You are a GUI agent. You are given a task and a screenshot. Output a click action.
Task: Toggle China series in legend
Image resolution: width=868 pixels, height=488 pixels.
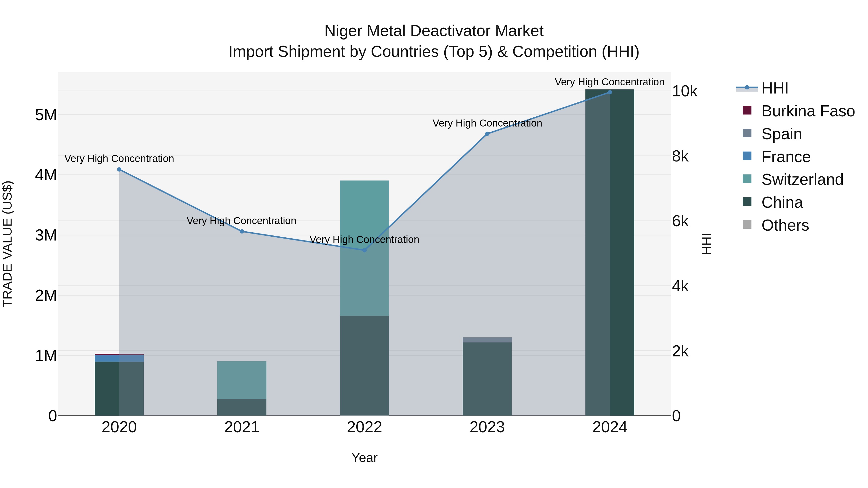tap(773, 202)
